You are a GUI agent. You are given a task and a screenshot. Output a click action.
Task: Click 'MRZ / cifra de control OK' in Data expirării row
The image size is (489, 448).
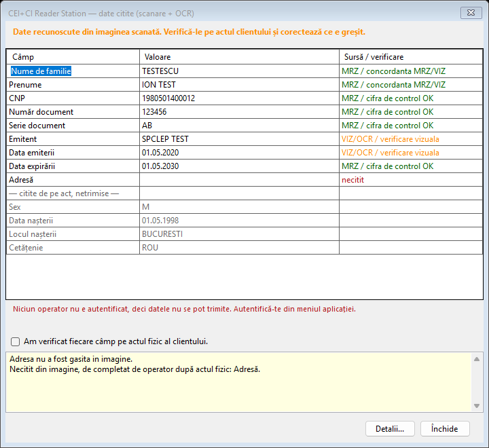click(387, 166)
